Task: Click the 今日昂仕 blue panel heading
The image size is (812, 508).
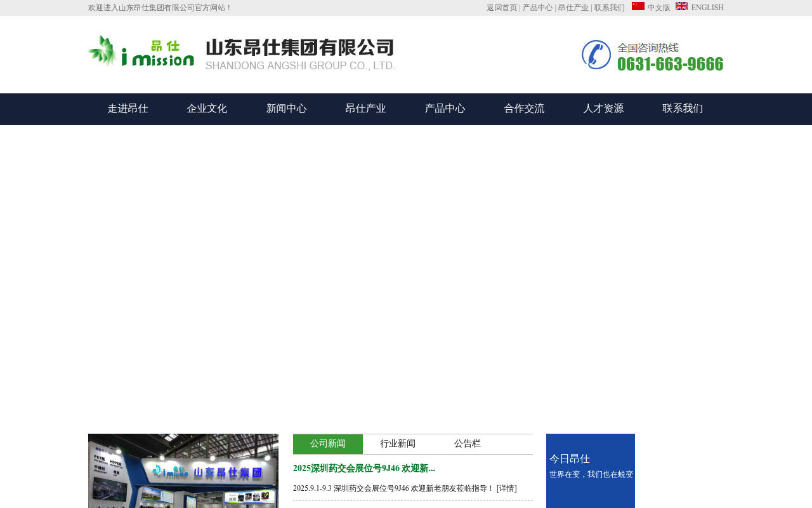Action: pyautogui.click(x=570, y=458)
